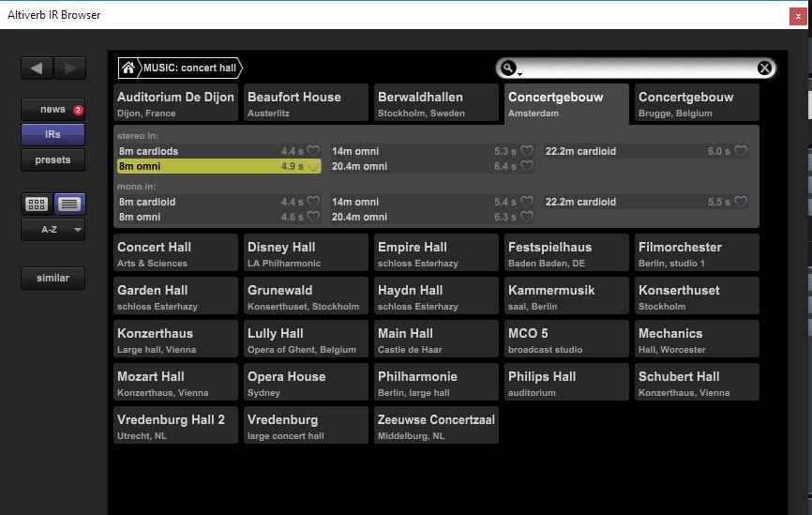Click the home icon in breadcrumb
The width and height of the screenshot is (812, 515).
point(128,68)
